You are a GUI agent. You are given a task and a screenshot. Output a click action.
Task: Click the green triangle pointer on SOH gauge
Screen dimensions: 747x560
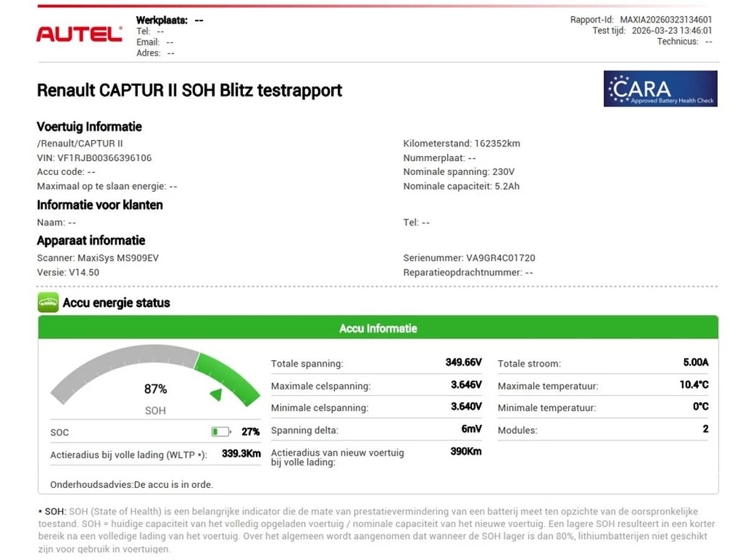216,394
